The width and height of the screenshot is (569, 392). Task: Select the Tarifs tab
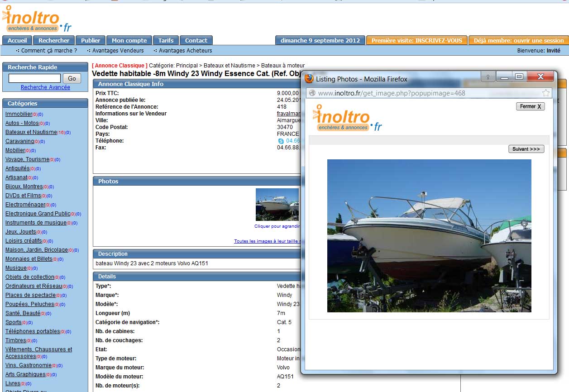click(166, 40)
